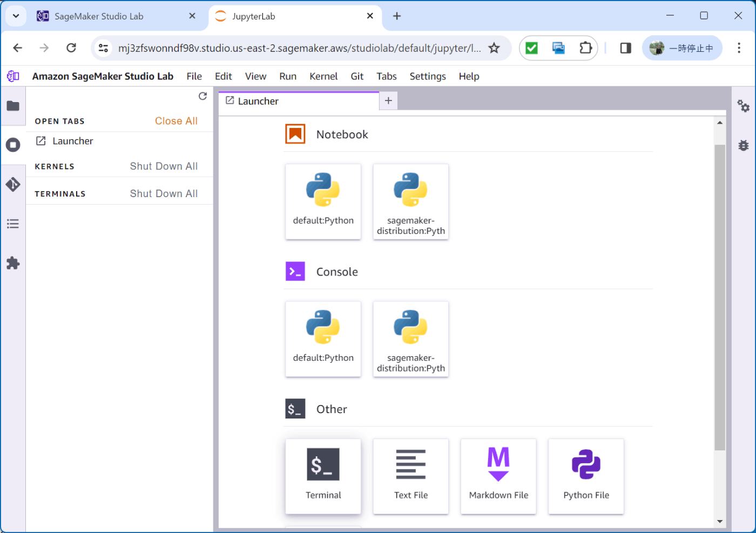Refresh the running sessions list
The height and width of the screenshot is (533, 756).
[202, 96]
